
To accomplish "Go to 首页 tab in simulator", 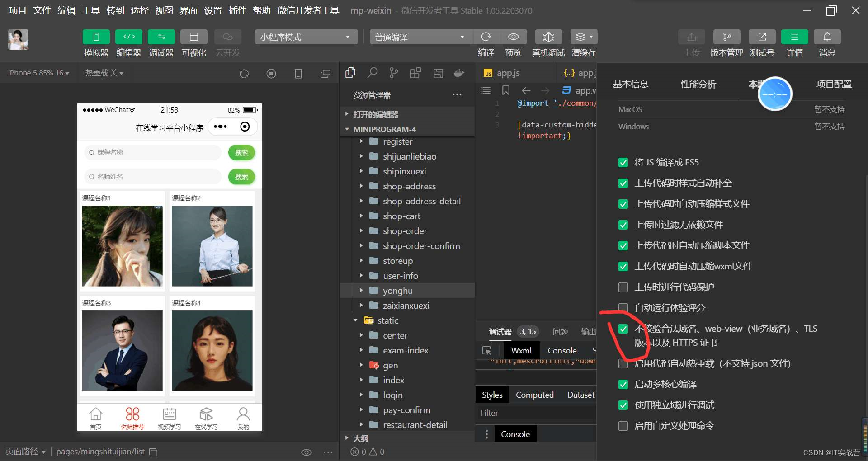I will coord(96,418).
